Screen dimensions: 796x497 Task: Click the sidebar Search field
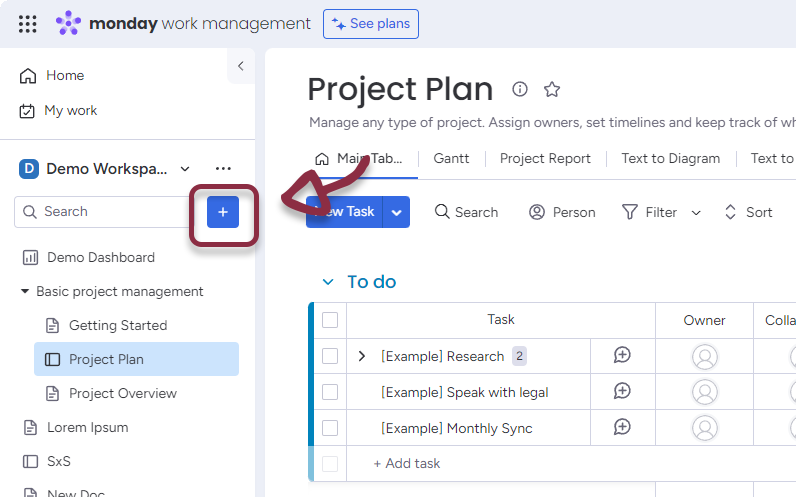[100, 212]
